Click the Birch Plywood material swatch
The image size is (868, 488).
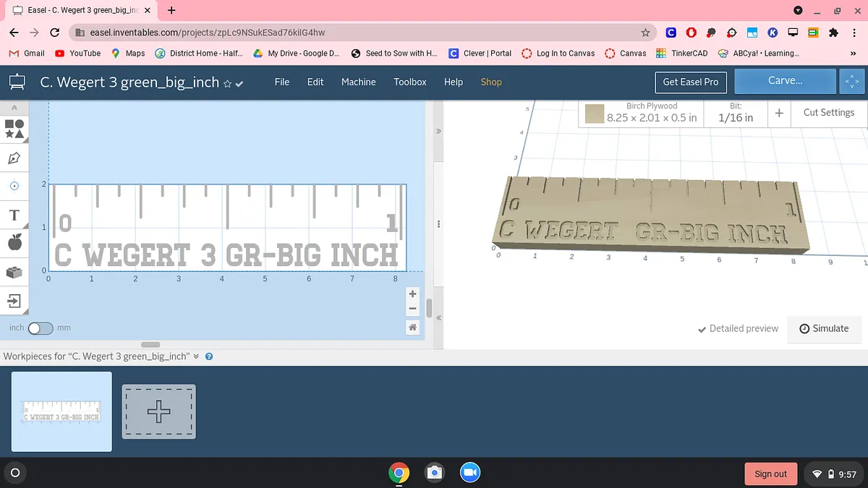point(595,114)
